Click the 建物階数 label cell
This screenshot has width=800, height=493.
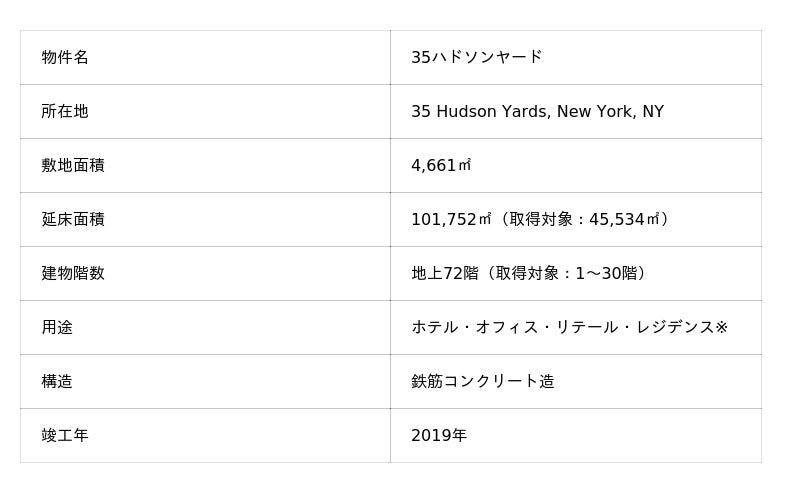tap(73, 273)
